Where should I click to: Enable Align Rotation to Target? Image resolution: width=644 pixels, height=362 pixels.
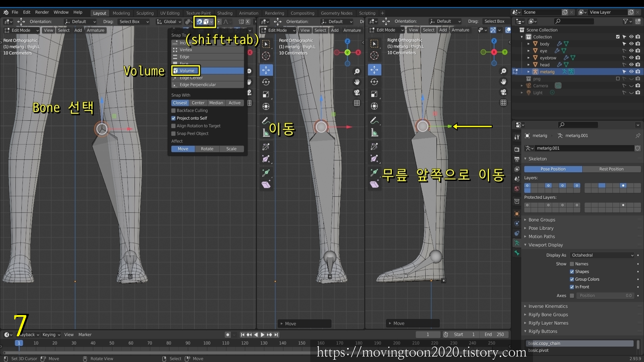[x=173, y=126]
